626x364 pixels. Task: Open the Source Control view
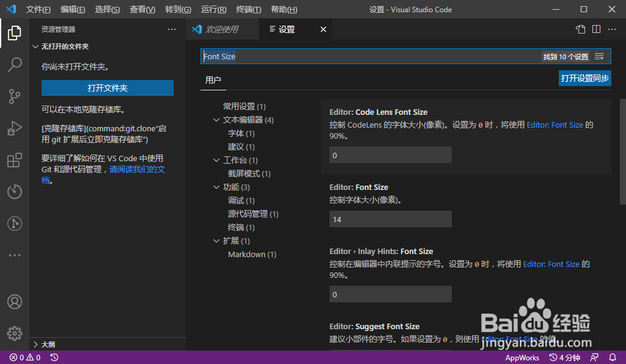(x=15, y=96)
